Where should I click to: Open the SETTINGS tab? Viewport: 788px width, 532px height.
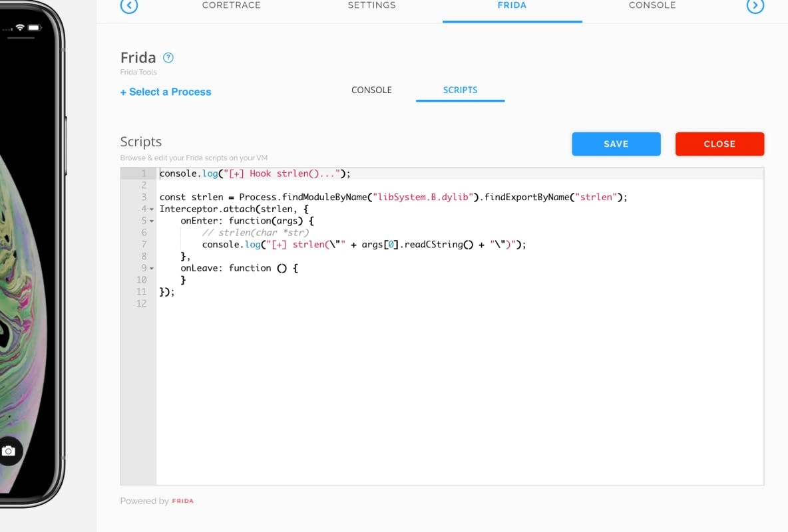click(371, 5)
